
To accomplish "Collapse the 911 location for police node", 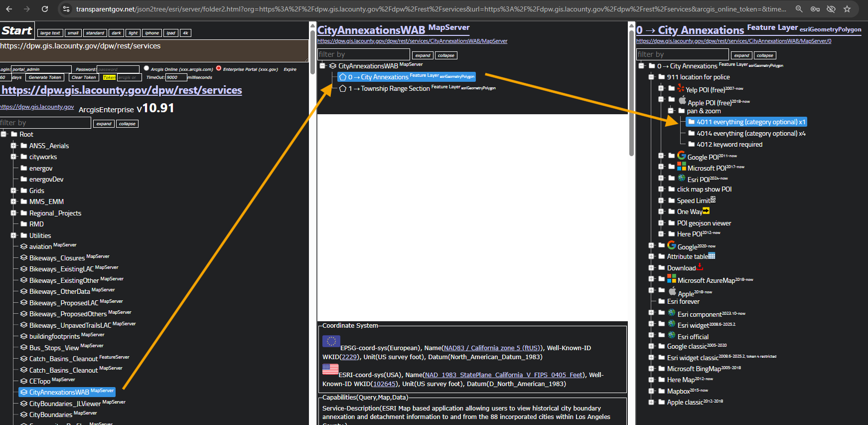I will pos(651,77).
